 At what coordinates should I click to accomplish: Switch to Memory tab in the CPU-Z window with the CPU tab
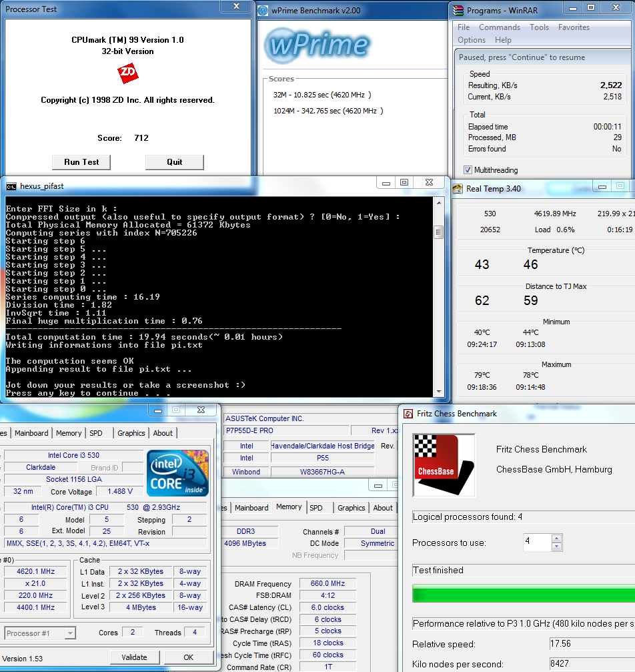[x=69, y=433]
